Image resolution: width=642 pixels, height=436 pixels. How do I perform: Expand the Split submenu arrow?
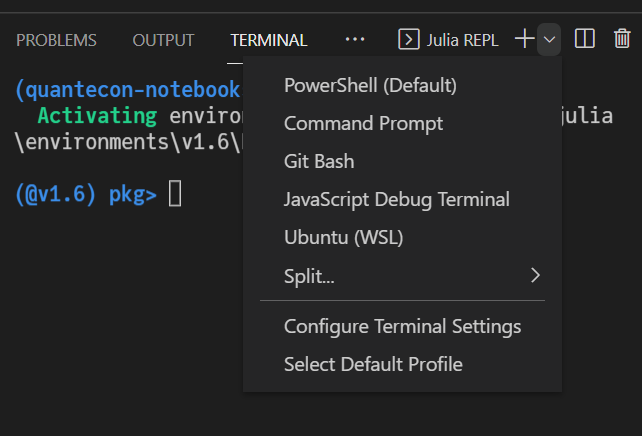[536, 276]
